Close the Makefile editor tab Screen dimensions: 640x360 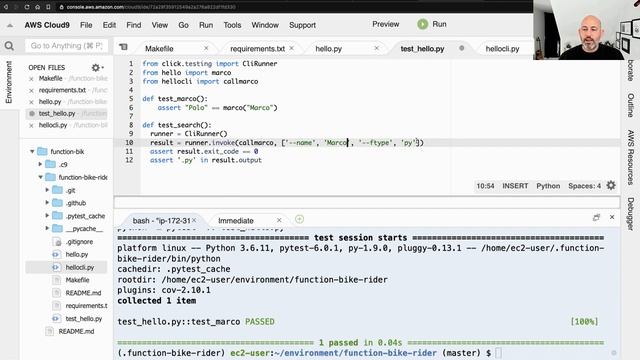tap(206, 48)
